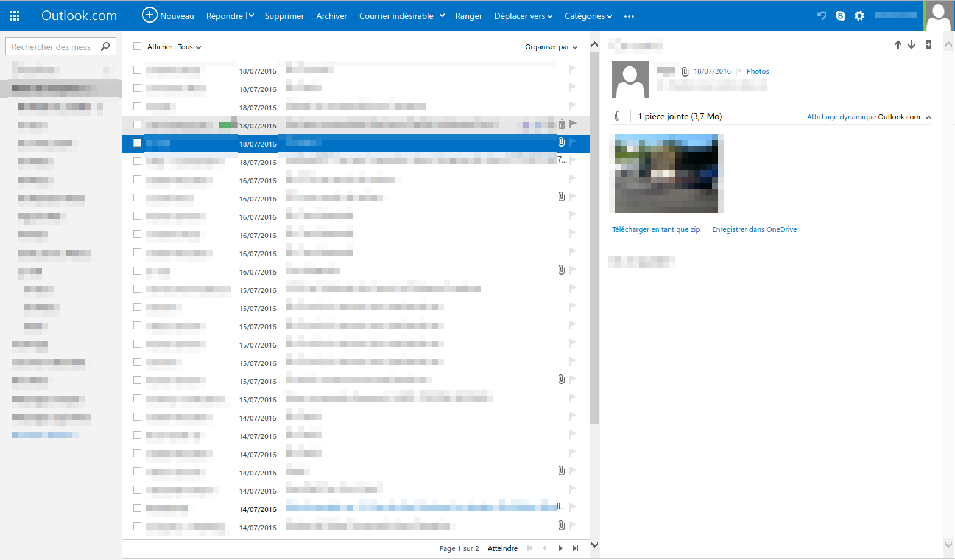Image resolution: width=955 pixels, height=560 pixels.
Task: Tick the checkbox of the highlighted selected message
Action: click(x=137, y=143)
